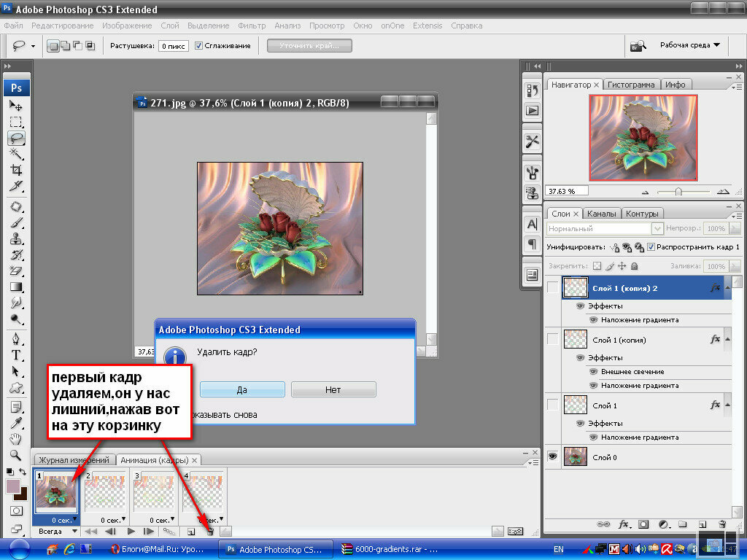
Task: Confirm frame deletion with Да
Action: point(242,389)
